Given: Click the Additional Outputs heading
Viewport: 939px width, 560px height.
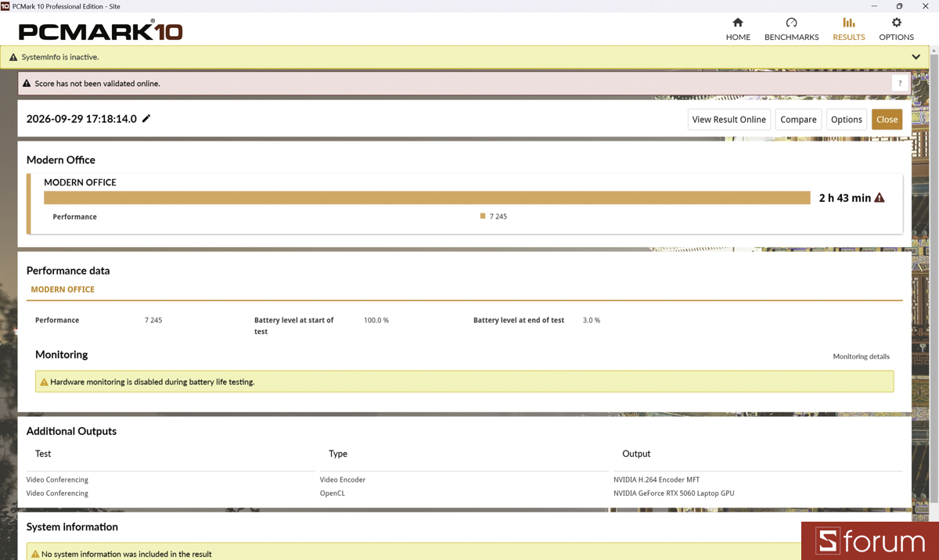Looking at the screenshot, I should [x=71, y=431].
